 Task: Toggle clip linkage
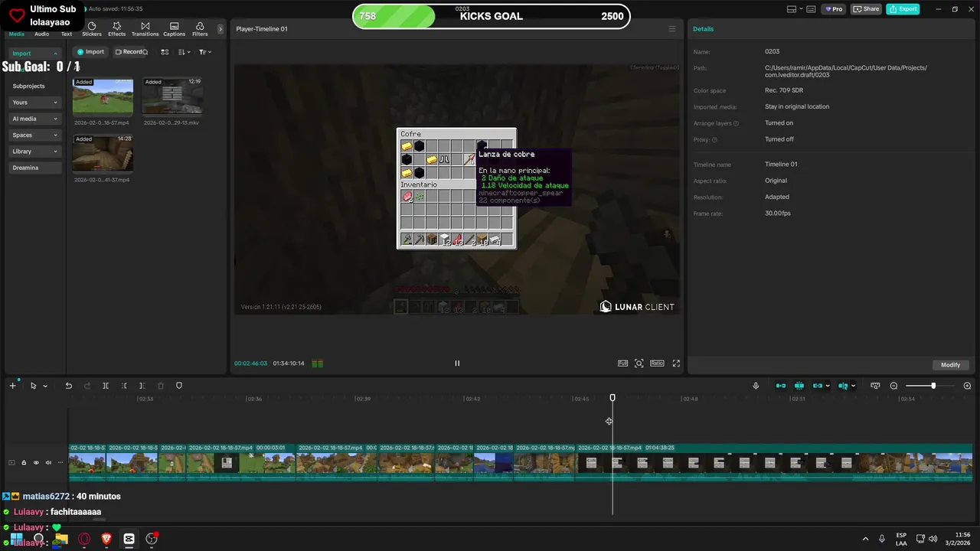tap(818, 386)
